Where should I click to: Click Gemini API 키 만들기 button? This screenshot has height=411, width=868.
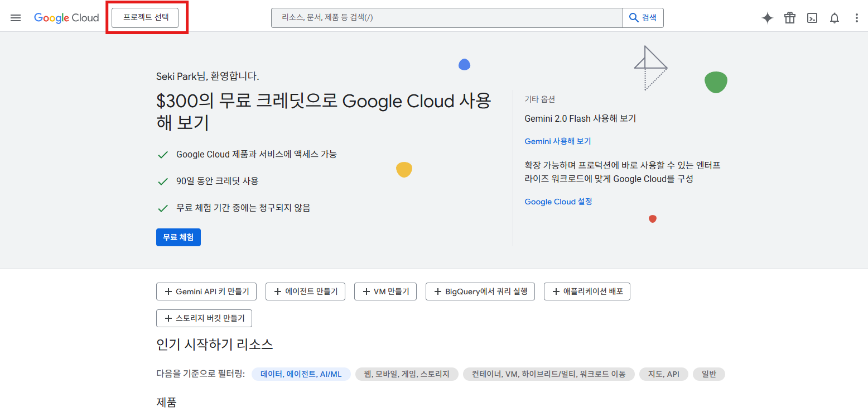206,291
